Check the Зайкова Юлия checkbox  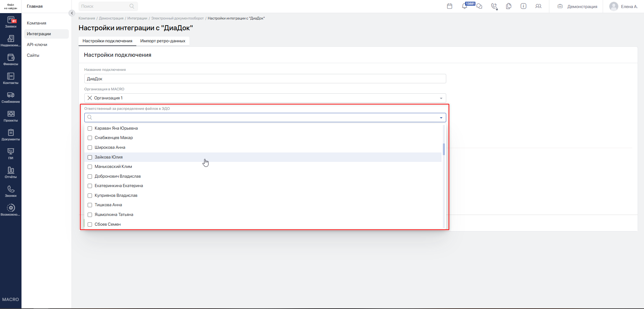(90, 157)
